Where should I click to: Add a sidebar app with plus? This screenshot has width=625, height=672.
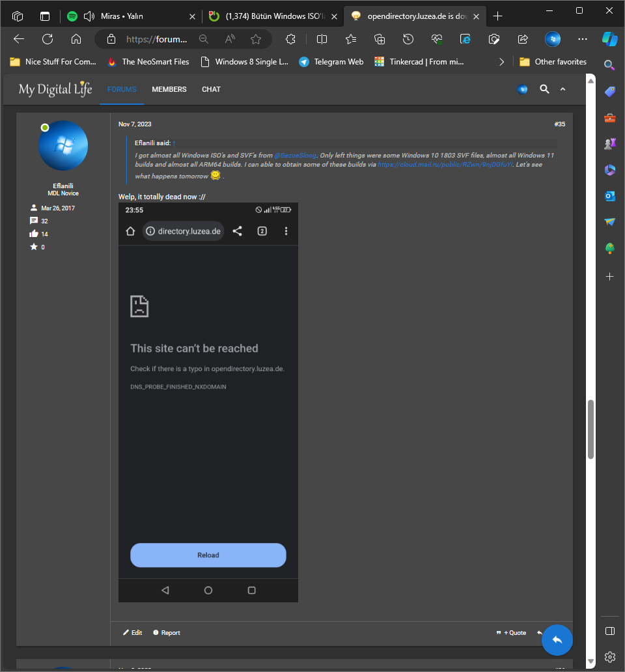pos(609,277)
